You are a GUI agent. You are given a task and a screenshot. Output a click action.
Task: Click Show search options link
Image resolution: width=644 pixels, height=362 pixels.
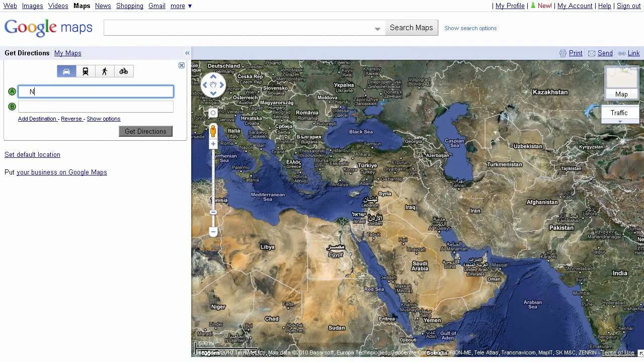tap(470, 28)
